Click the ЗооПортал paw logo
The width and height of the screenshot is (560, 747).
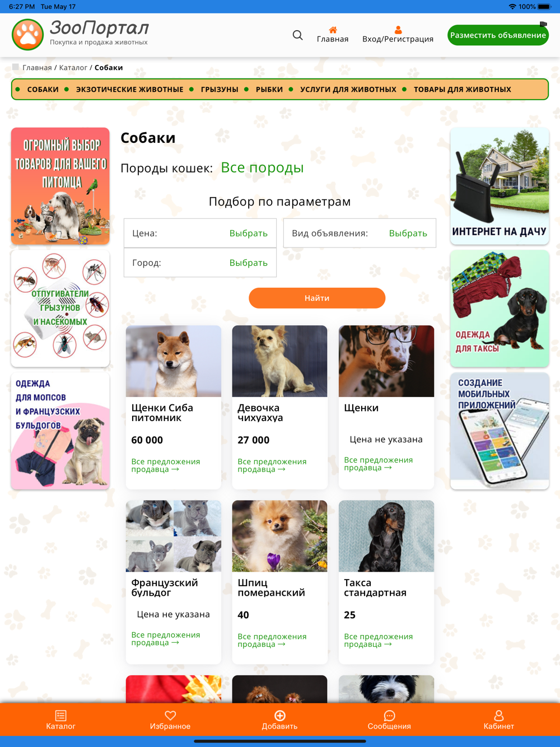(x=27, y=35)
